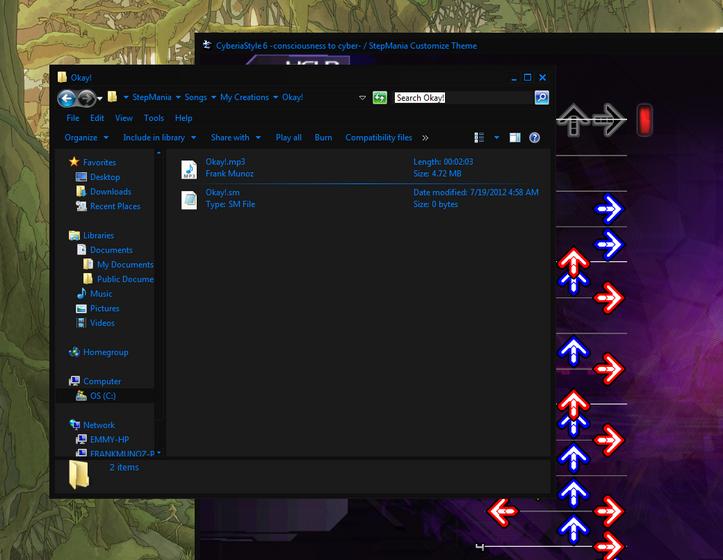This screenshot has height=560, width=723.
Task: Open the Pictures library
Action: click(x=105, y=308)
